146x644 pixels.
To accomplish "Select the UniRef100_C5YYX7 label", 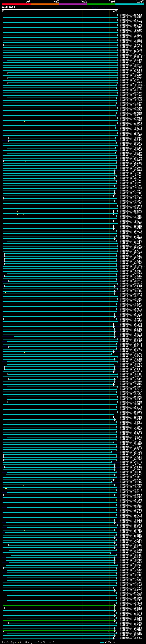I will click(131, 289).
